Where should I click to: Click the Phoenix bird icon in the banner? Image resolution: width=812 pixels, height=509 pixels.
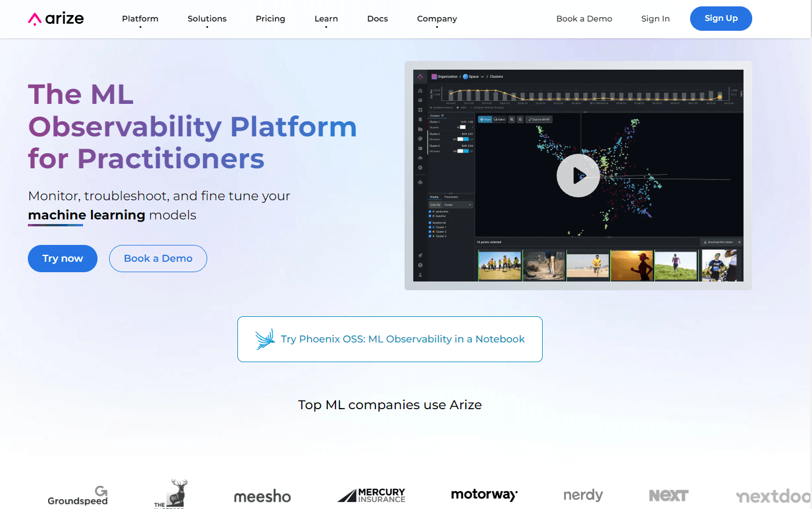coord(265,339)
